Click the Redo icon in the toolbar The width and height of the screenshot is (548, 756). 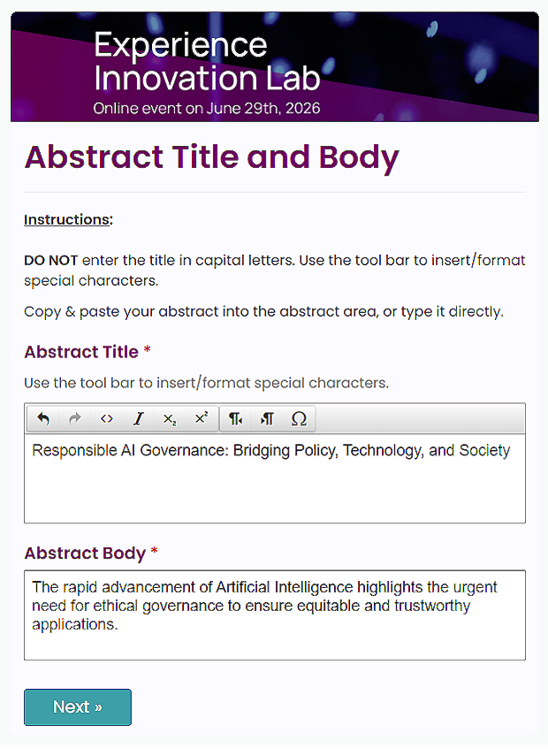tap(74, 418)
